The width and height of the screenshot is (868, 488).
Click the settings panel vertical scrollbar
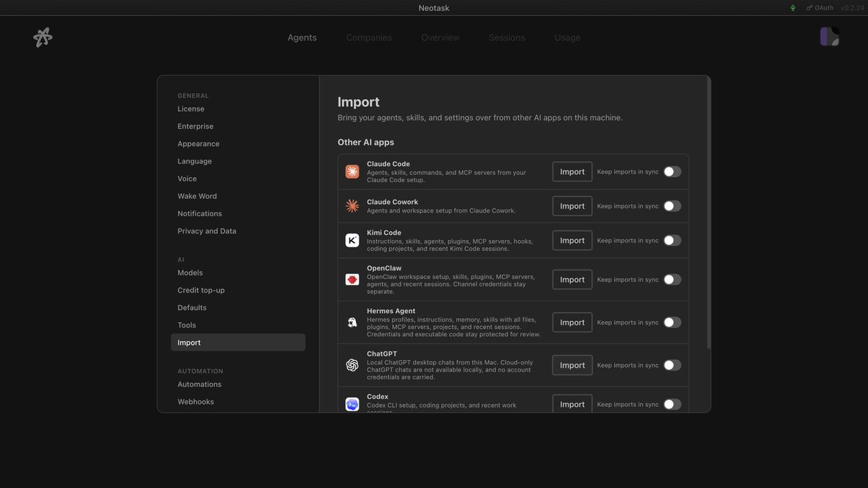coord(709,213)
